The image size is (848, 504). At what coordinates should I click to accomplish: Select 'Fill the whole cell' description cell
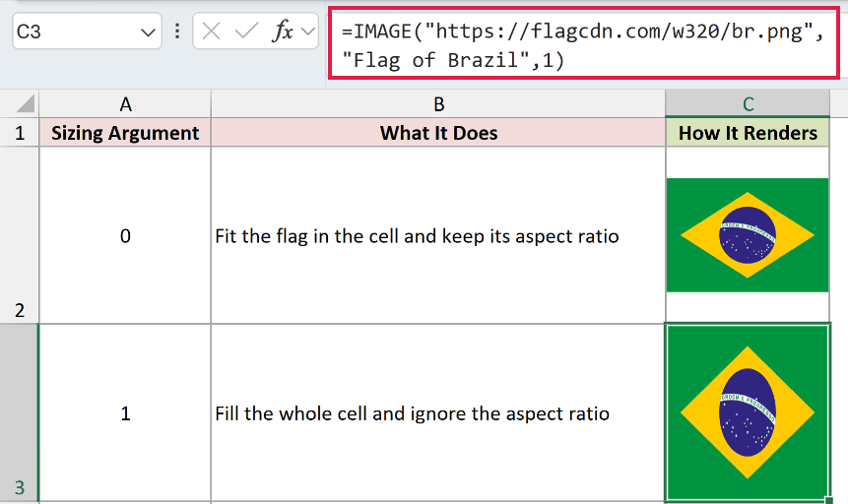[438, 412]
